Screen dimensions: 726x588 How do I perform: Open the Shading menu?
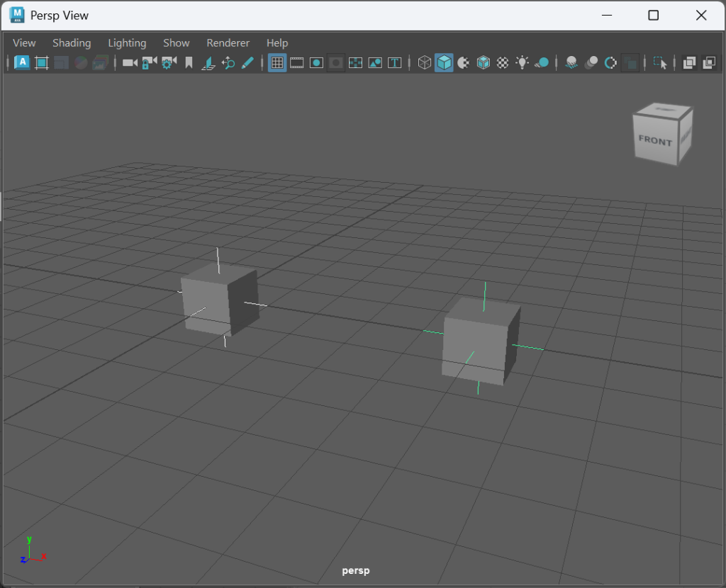[72, 43]
